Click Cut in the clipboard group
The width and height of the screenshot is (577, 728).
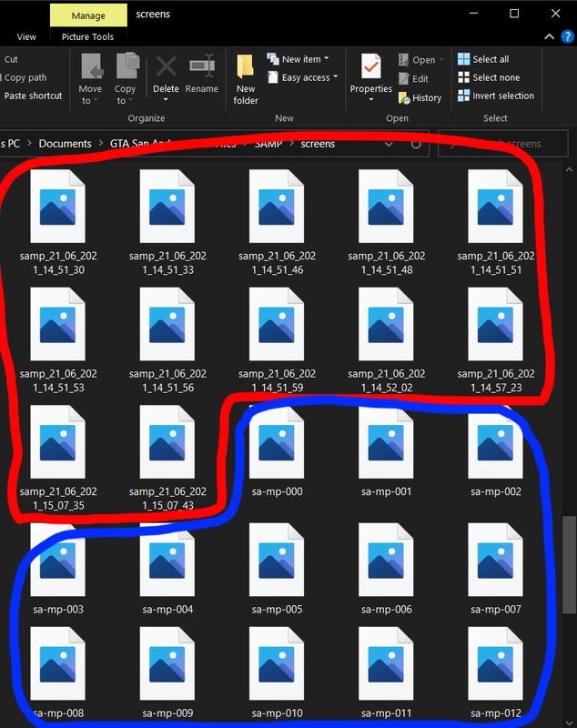pyautogui.click(x=11, y=59)
